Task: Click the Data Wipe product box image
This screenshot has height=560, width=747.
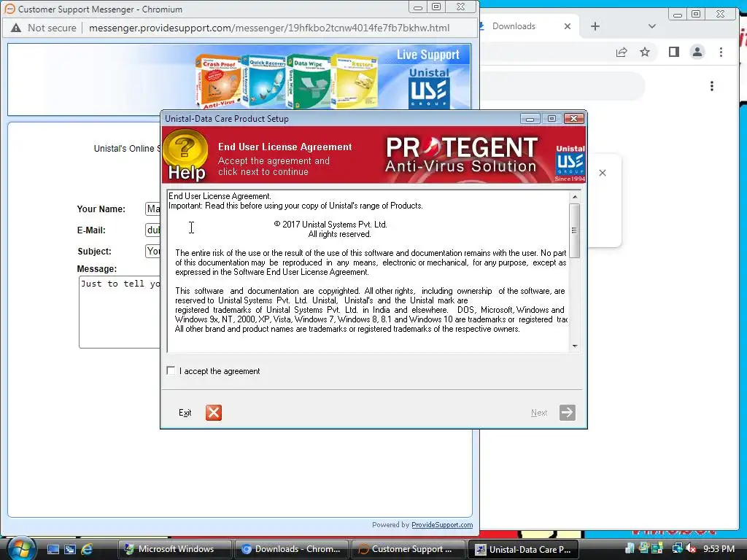Action: click(x=309, y=82)
